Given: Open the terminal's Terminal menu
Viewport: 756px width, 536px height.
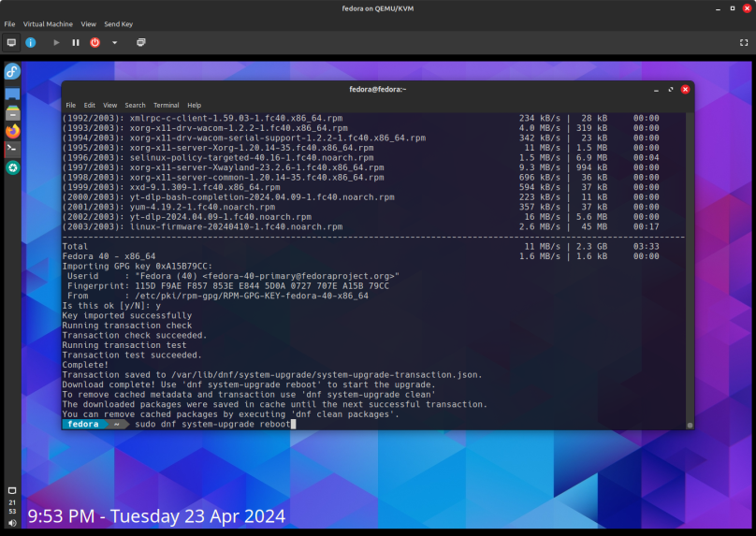Looking at the screenshot, I should pos(166,105).
